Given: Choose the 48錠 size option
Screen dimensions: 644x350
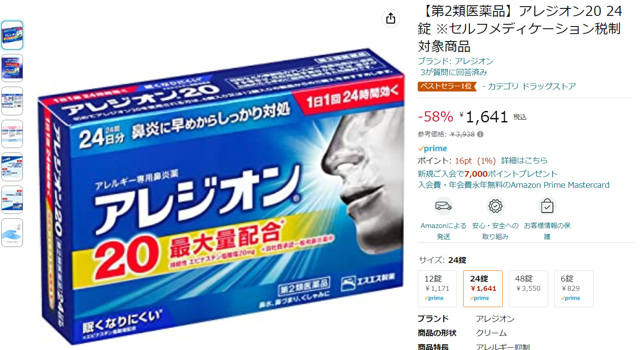Looking at the screenshot, I should point(528,289).
